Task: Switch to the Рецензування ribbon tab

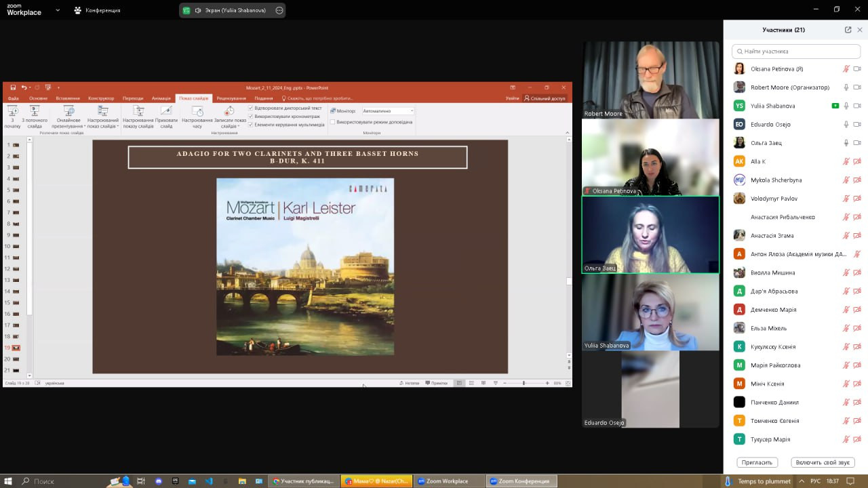Action: tap(231, 98)
